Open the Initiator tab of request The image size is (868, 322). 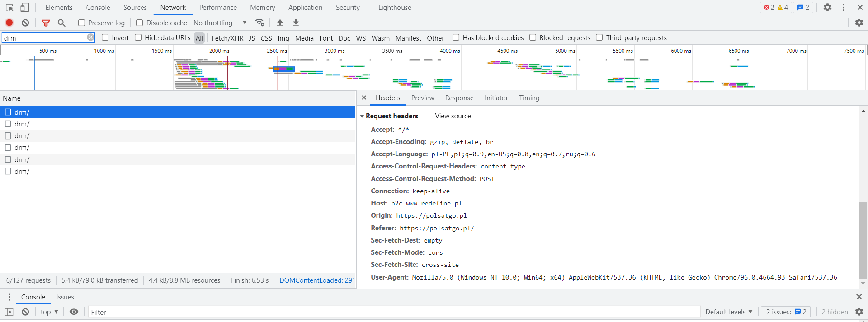[x=496, y=98]
